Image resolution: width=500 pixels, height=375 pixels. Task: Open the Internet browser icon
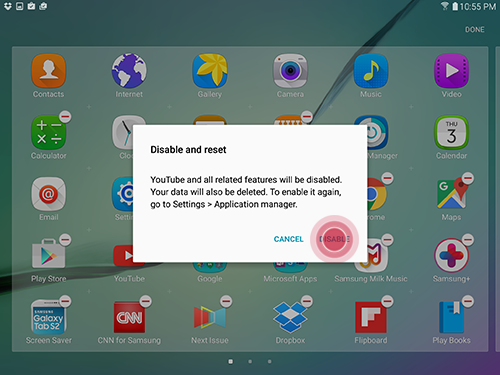coord(129,70)
